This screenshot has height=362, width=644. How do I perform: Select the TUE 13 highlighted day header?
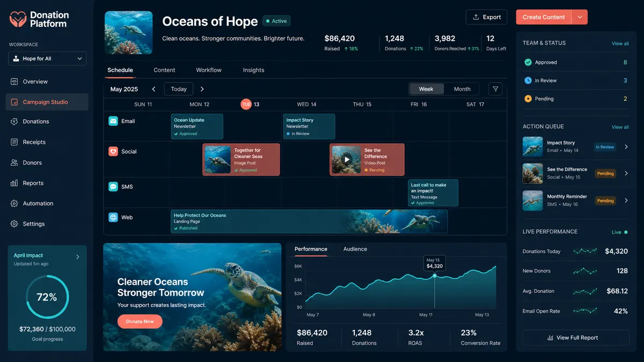tap(250, 104)
